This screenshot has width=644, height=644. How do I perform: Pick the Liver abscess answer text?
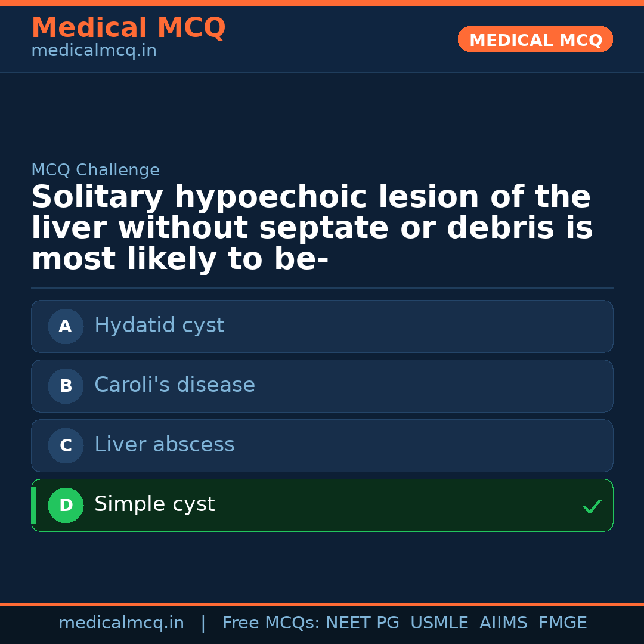point(165,445)
